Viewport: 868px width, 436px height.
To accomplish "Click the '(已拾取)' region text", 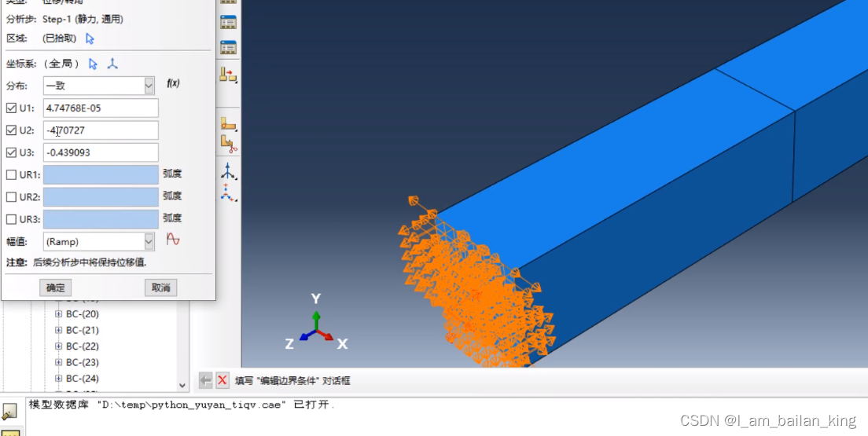I will point(59,38).
